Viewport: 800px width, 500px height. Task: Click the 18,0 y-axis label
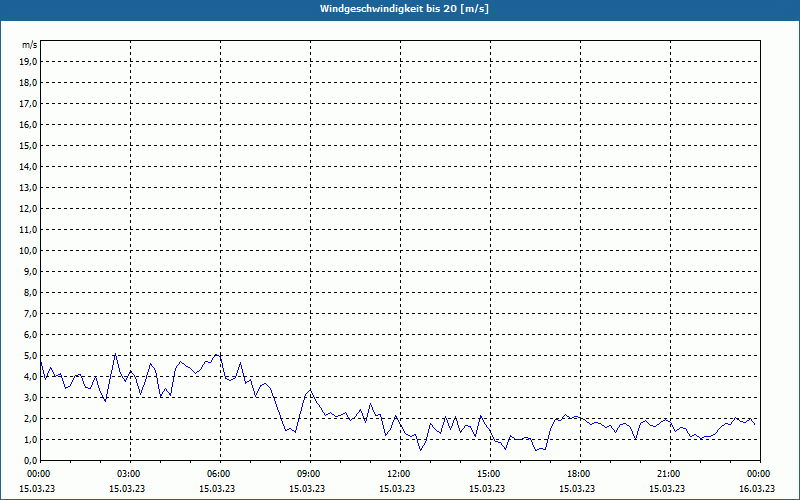click(x=28, y=83)
